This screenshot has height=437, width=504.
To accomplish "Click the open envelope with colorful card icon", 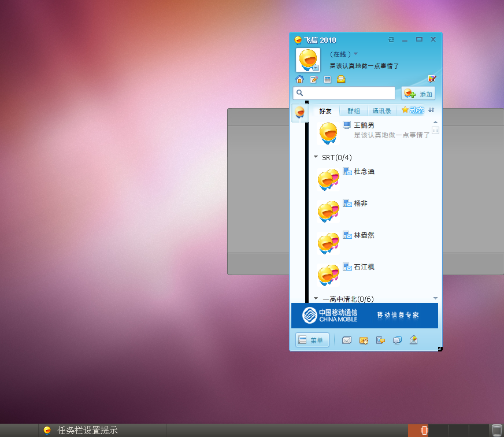I will 414,339.
